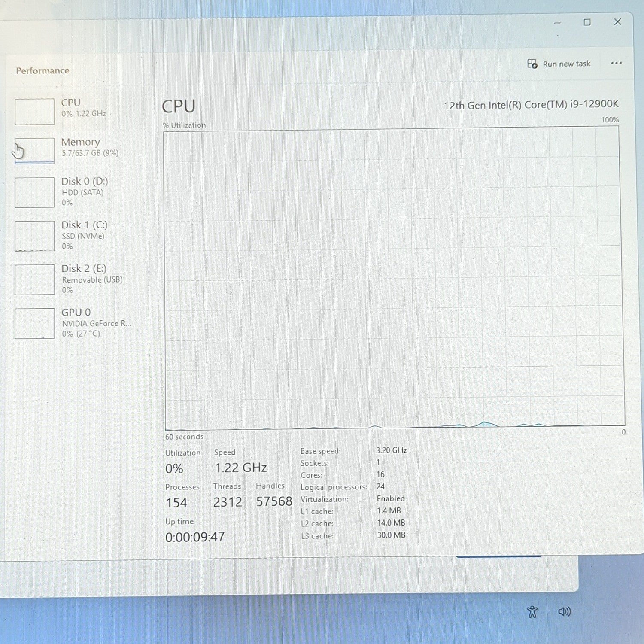The width and height of the screenshot is (644, 644).
Task: Click the CPU mini graph thumbnail
Action: (34, 112)
